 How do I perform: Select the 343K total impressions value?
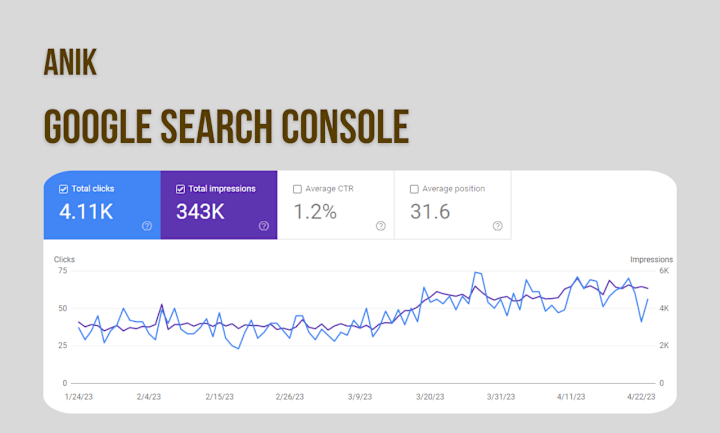click(x=200, y=212)
